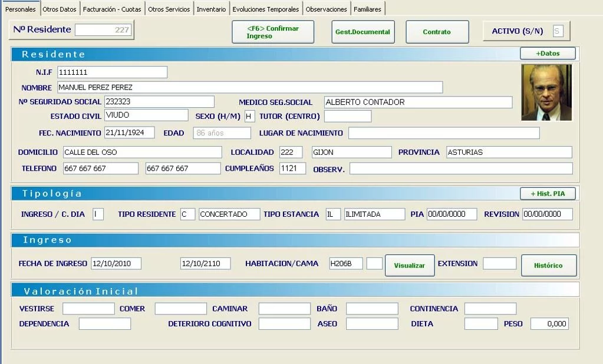Click the +Datos button
The image size is (603, 364).
548,54
